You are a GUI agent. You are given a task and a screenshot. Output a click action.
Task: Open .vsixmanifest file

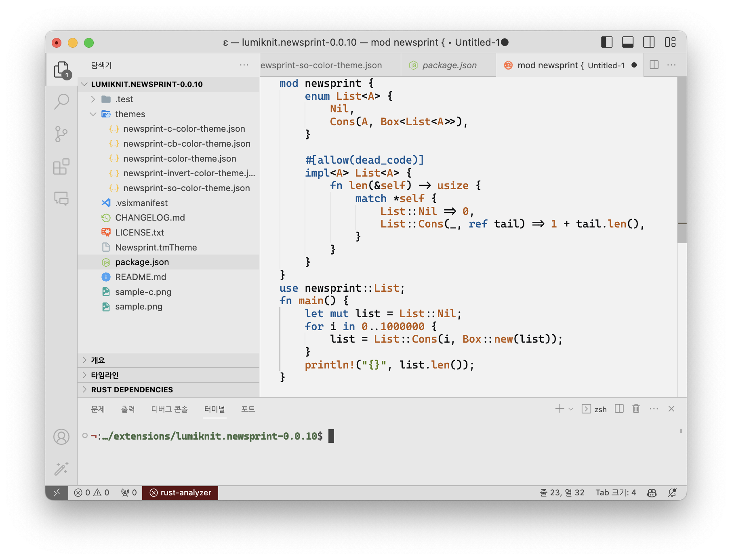click(168, 203)
